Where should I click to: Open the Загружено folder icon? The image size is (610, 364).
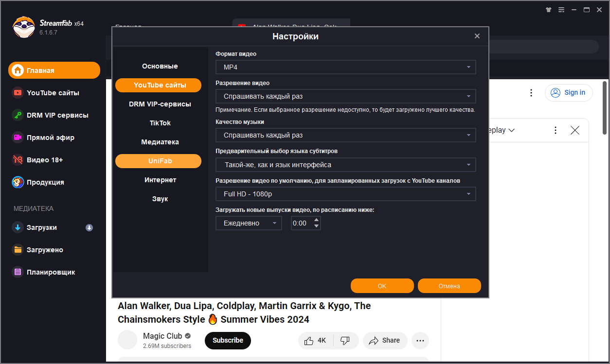(18, 250)
